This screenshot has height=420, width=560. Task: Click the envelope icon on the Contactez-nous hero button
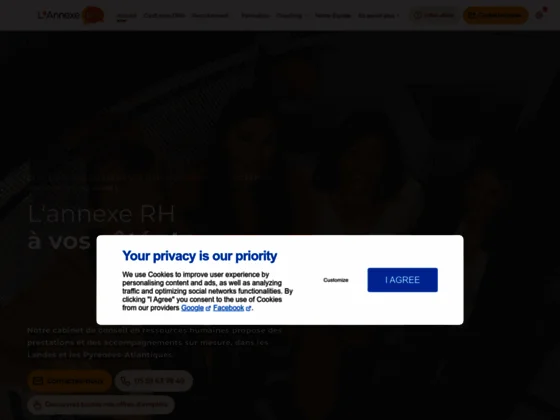coord(38,381)
